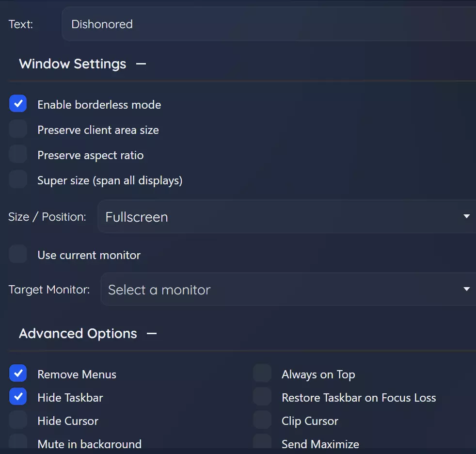Screen dimensions: 476x454
Task: Enable Restore Taskbar on Focus Loss
Action: pos(262,397)
